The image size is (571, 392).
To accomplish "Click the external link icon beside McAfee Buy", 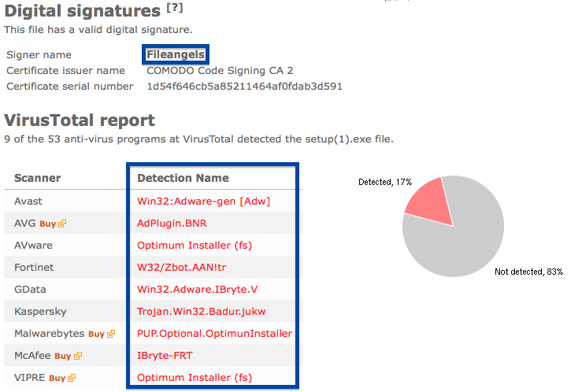I will pyautogui.click(x=77, y=356).
